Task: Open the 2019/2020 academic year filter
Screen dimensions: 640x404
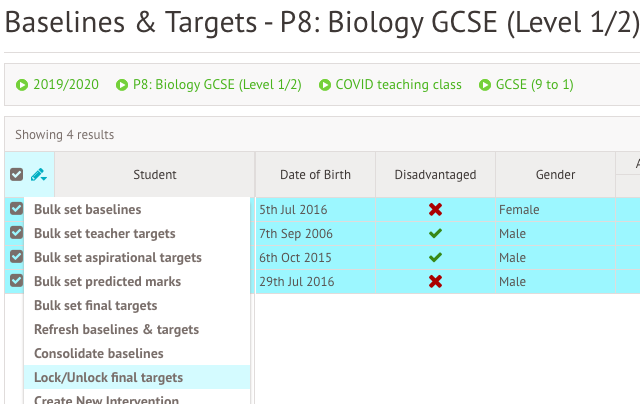Action: pos(66,84)
